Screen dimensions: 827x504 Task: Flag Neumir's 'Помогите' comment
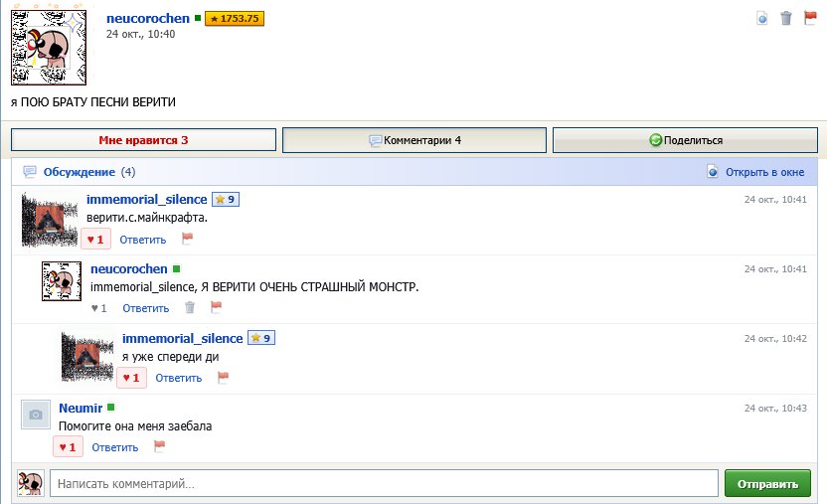(x=159, y=447)
